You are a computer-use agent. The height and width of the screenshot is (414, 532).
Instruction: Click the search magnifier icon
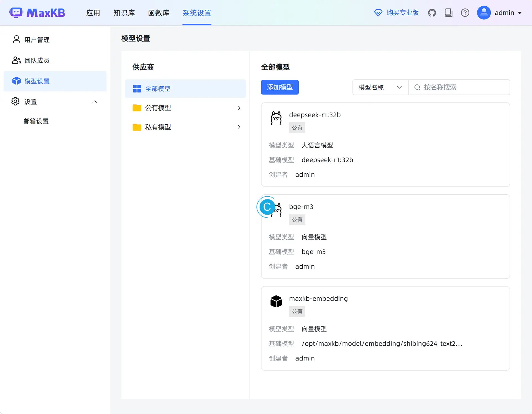point(417,87)
